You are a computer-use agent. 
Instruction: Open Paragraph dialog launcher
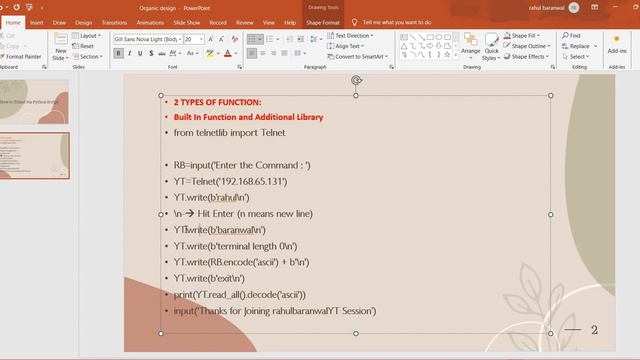(x=391, y=67)
